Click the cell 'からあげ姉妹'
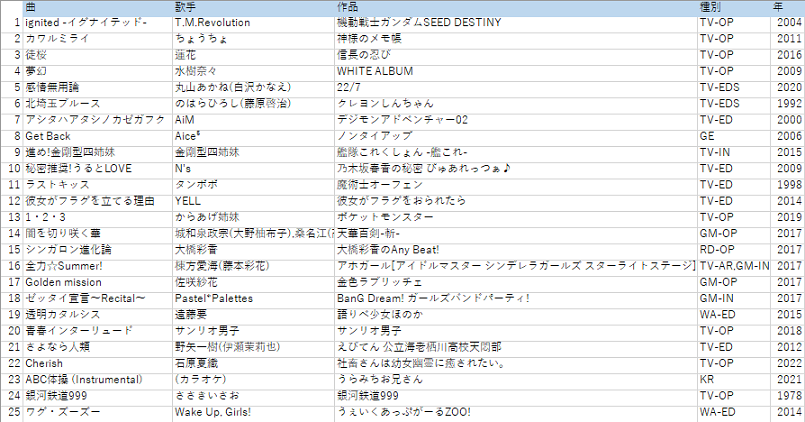This screenshot has width=805, height=422. 254,217
